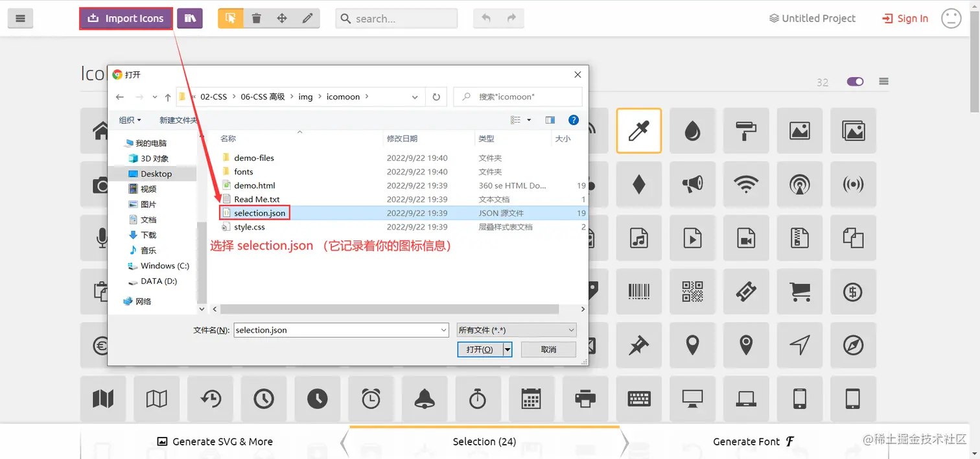
Task: Select the selection.json file in the list
Action: pos(259,213)
